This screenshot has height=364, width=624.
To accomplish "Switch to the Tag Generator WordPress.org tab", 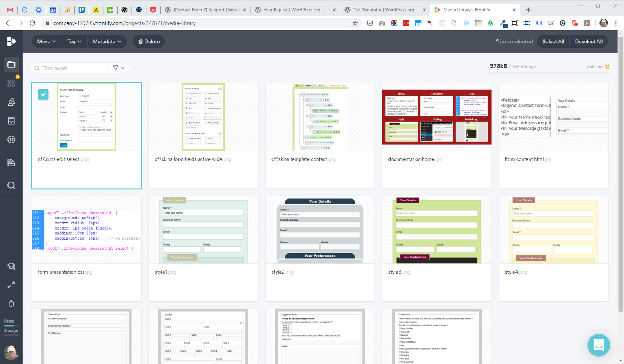I will click(x=384, y=10).
